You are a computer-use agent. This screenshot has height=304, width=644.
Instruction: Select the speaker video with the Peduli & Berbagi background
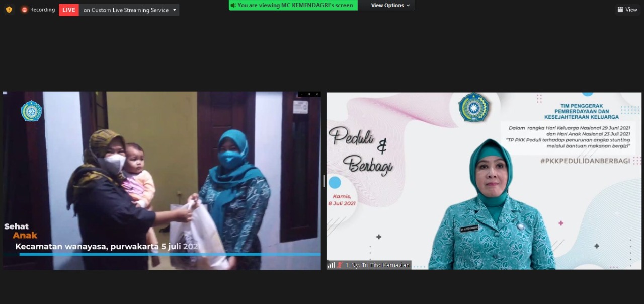[484, 181]
